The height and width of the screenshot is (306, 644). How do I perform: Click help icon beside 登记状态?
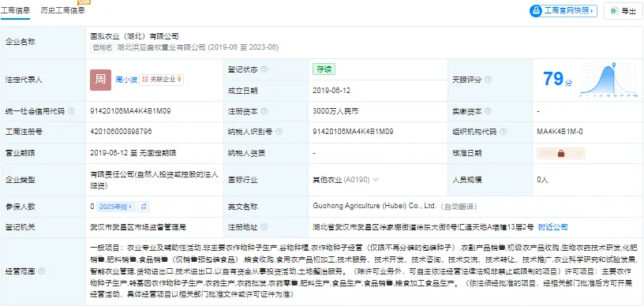click(264, 69)
